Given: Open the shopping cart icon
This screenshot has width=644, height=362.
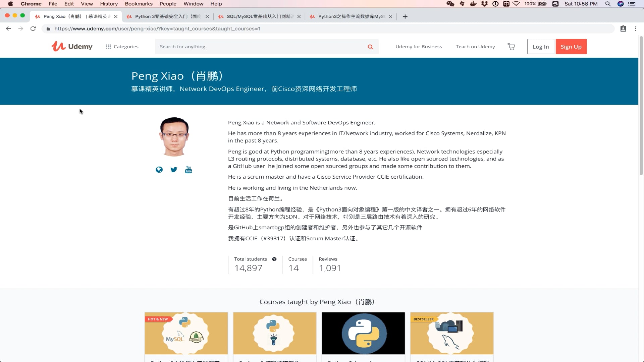Looking at the screenshot, I should (511, 47).
